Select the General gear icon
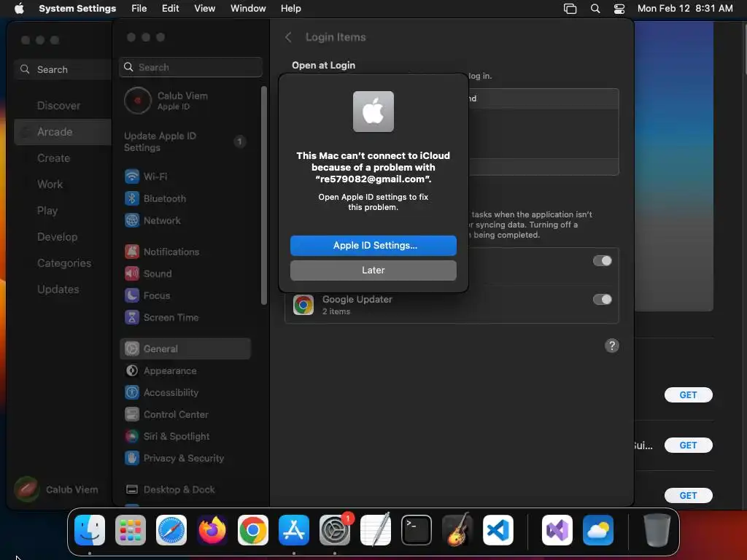The height and width of the screenshot is (560, 747). [x=132, y=349]
